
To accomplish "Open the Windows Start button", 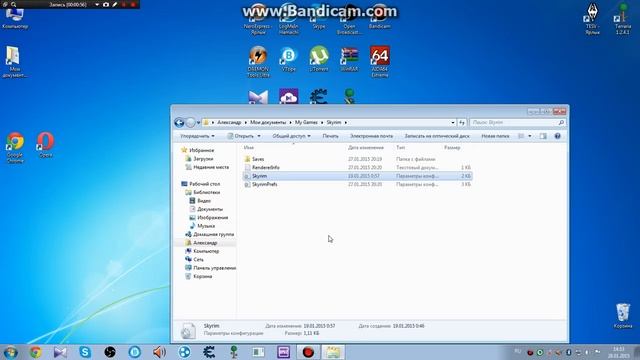I will pos(11,352).
